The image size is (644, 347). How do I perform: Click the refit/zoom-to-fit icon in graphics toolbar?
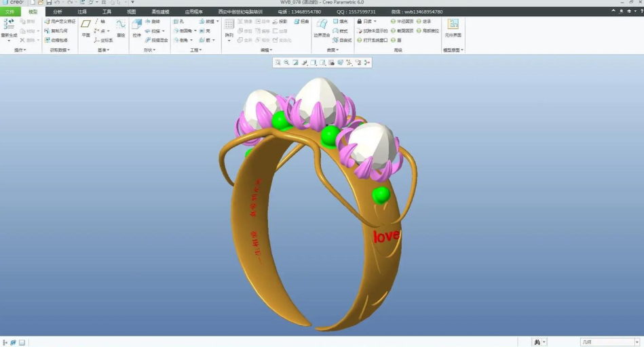tap(278, 62)
